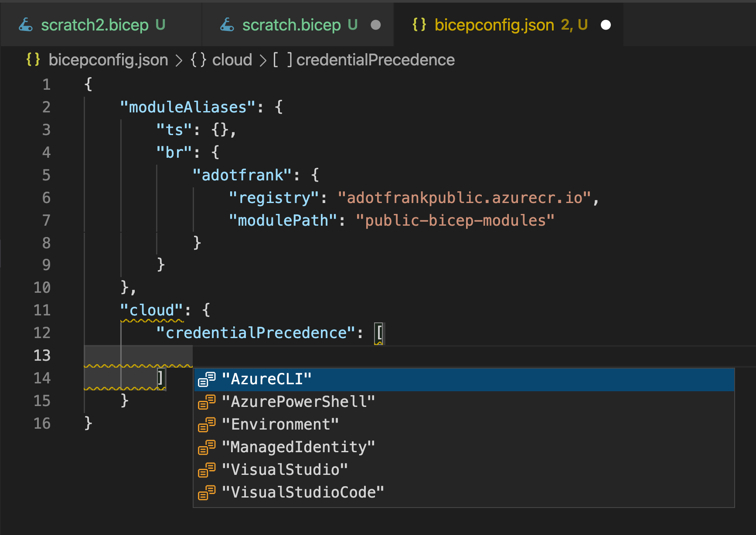
Task: Select the "Environment" completion suggestion
Action: [x=281, y=424]
